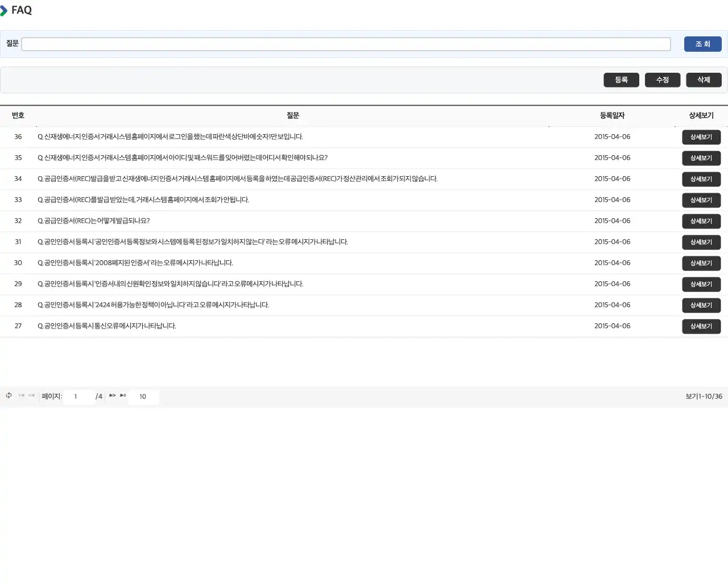
Task: Sort by the 질문 column header
Action: click(293, 115)
